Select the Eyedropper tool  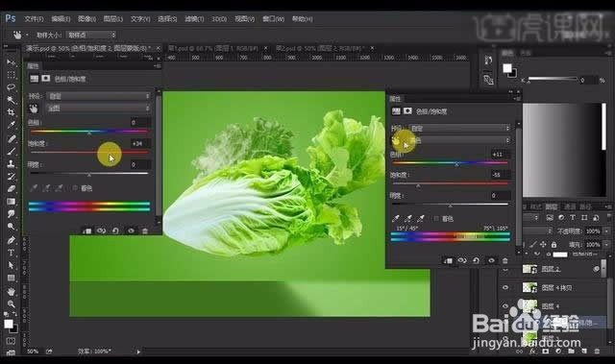tap(11, 125)
